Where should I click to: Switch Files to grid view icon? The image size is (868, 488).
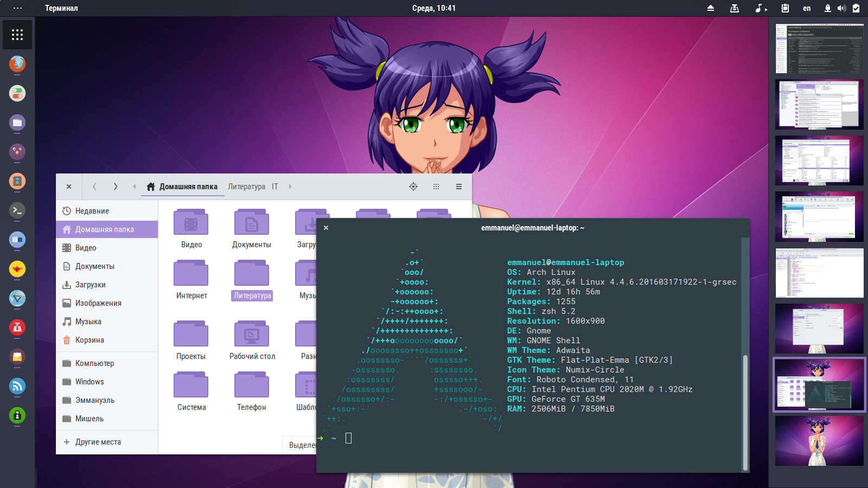pos(436,187)
